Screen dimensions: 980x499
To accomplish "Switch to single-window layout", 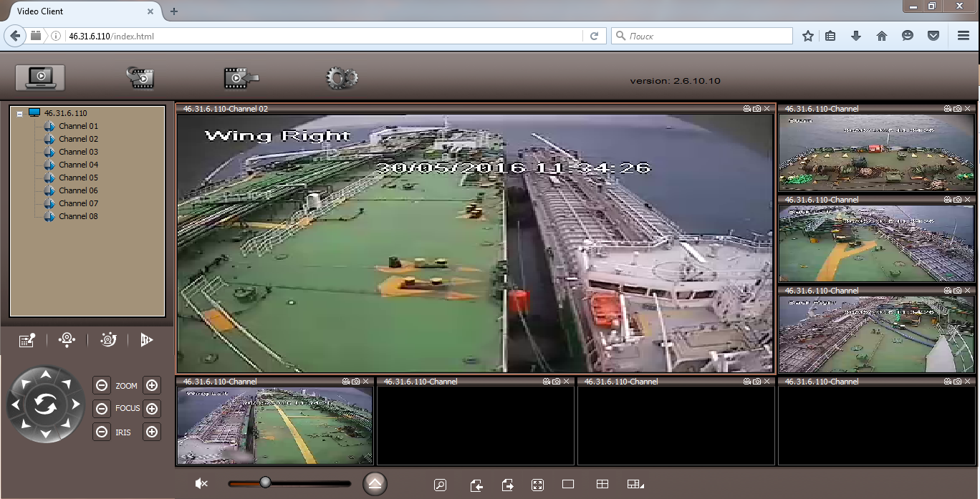I will tap(568, 485).
